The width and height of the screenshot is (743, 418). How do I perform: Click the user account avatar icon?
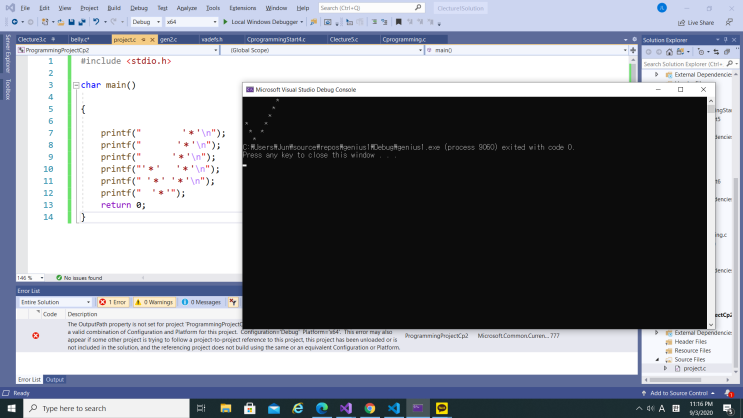click(662, 8)
